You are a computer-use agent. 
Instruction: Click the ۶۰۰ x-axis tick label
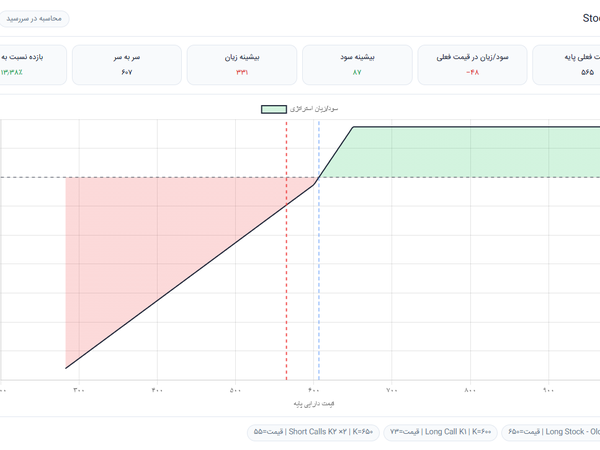point(314,390)
